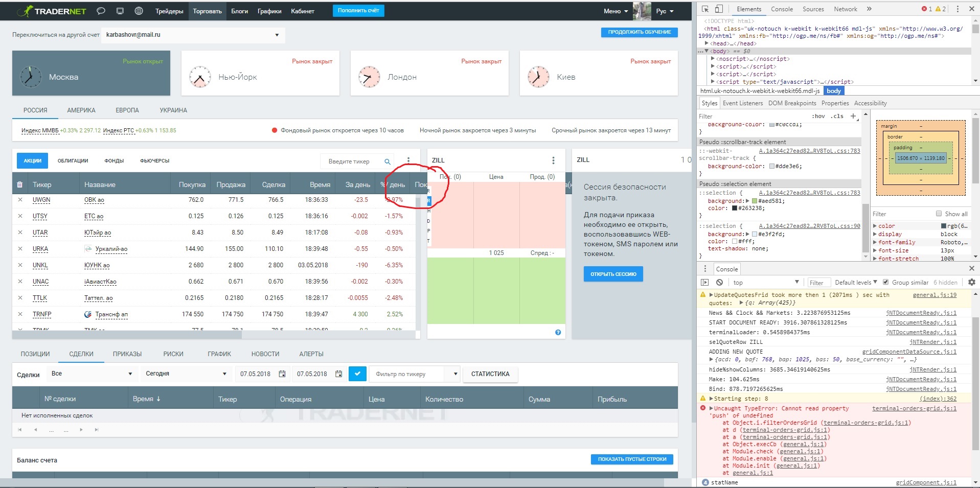980x488 pixels.
Task: Close the console drawer with its X
Action: (x=972, y=268)
